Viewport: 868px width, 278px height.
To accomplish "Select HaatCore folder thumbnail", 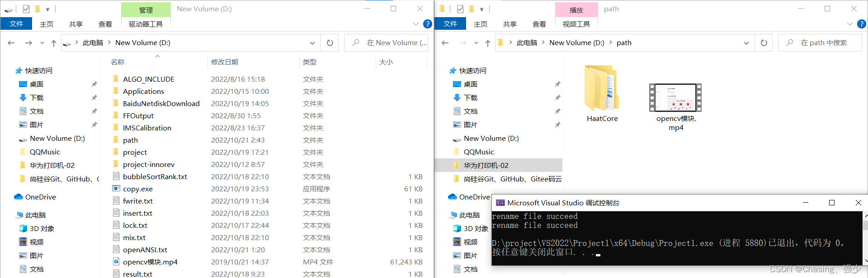I will (x=602, y=88).
